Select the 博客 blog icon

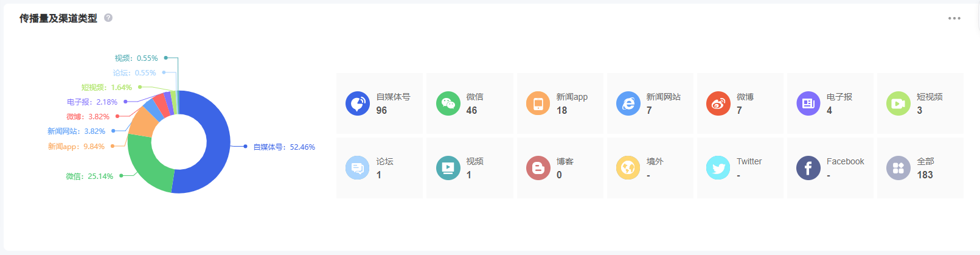tap(538, 168)
